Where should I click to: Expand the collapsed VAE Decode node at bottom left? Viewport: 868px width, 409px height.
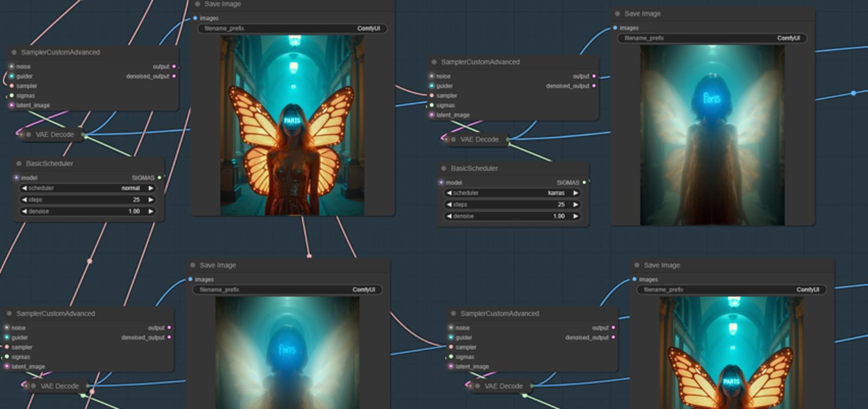click(x=34, y=386)
